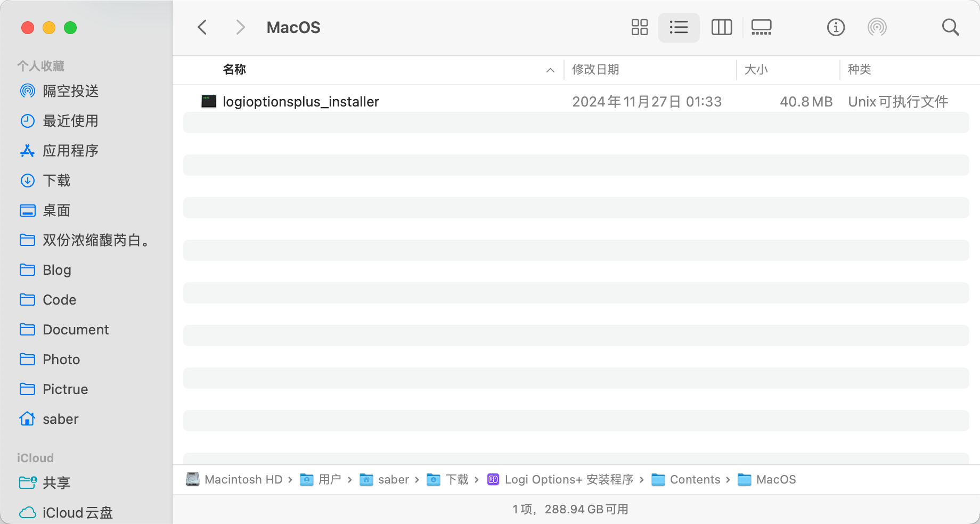The image size is (980, 524).
Task: Open iCloud云盘 in the sidebar
Action: click(77, 513)
